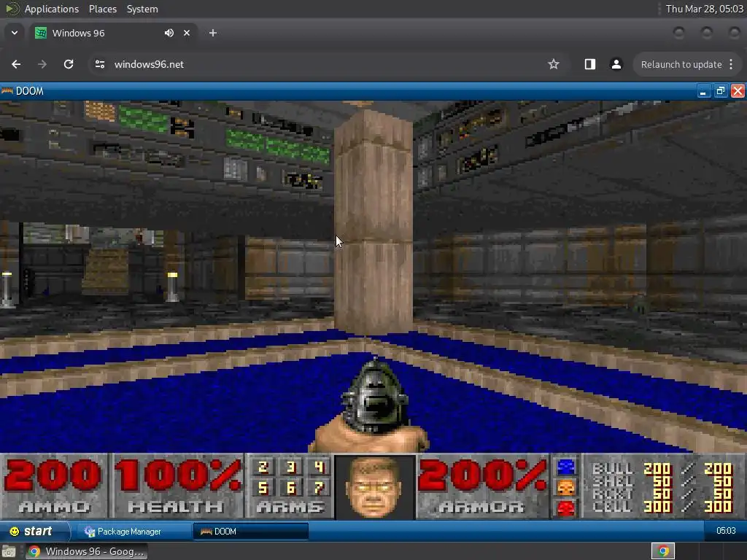Click weapon slot 3 in ARMS panel
The height and width of the screenshot is (560, 747).
[x=291, y=467]
